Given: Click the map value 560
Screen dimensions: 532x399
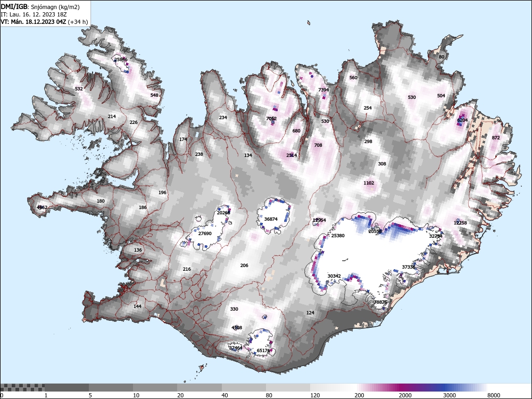Looking at the screenshot, I should click(x=353, y=78).
